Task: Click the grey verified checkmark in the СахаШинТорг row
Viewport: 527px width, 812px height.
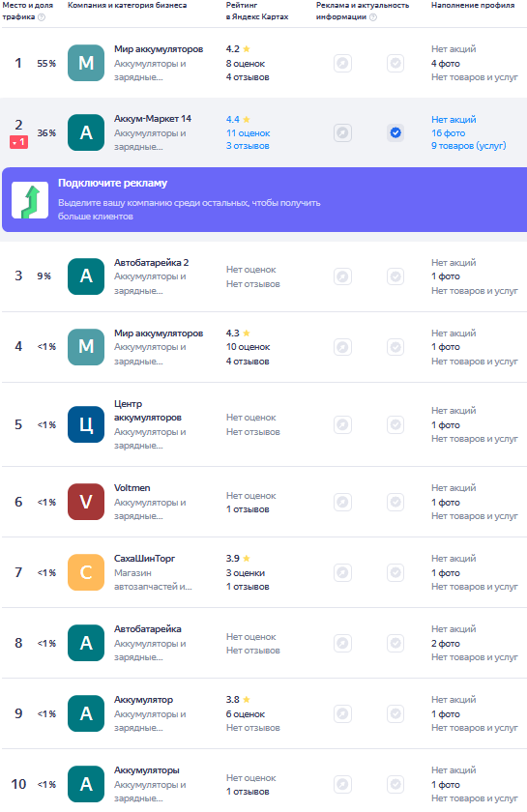Action: [x=395, y=572]
